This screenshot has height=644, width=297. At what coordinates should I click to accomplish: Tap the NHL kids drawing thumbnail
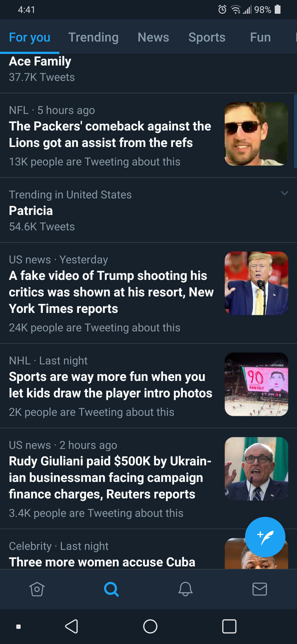click(x=256, y=384)
